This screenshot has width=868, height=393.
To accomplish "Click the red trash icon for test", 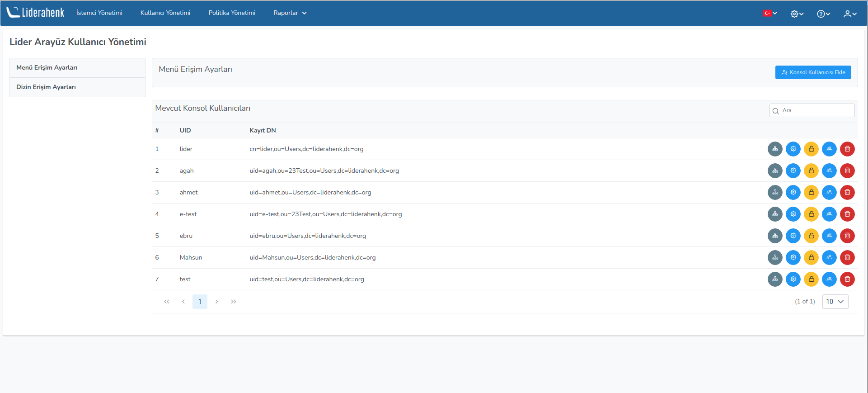I will (x=847, y=279).
